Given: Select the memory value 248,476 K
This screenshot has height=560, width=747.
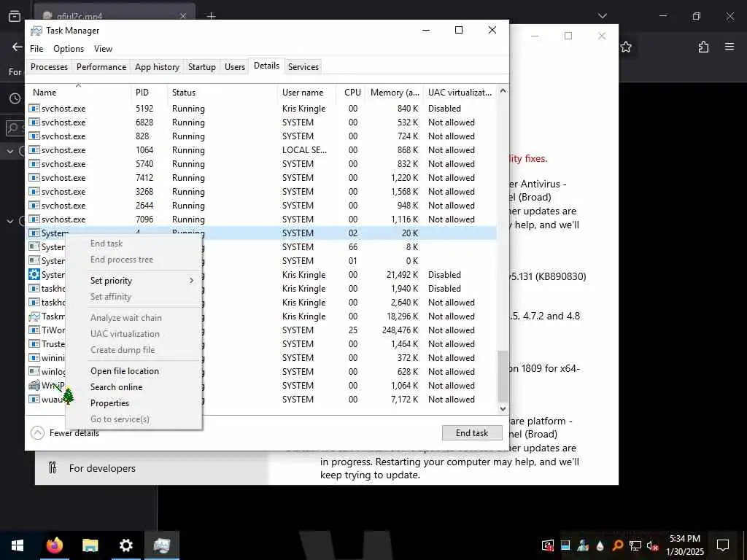Looking at the screenshot, I should pos(399,330).
